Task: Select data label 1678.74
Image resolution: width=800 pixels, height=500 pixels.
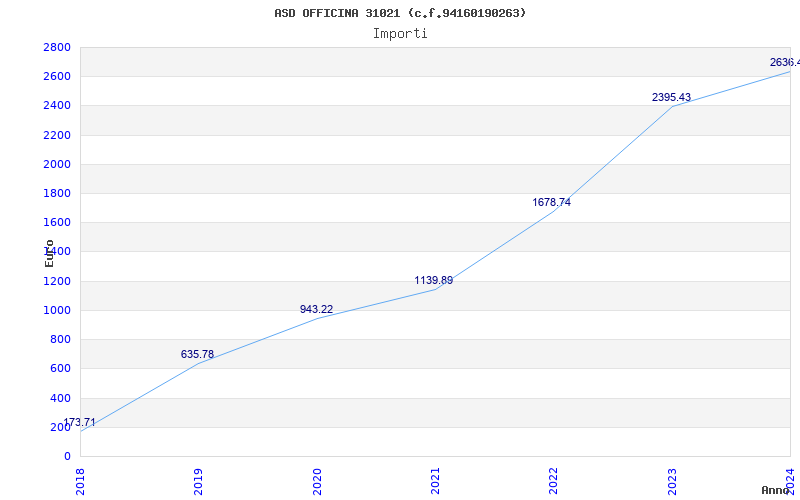Action: [x=552, y=202]
